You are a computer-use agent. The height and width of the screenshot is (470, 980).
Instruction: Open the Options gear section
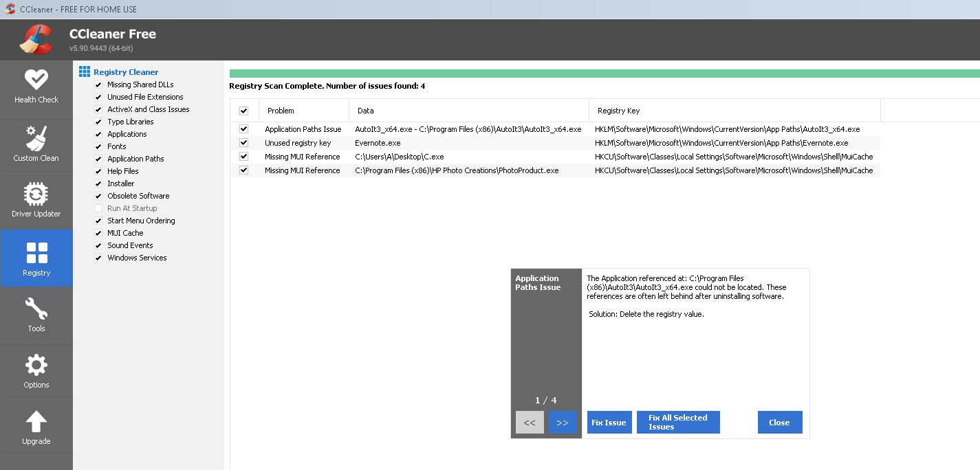(x=36, y=371)
